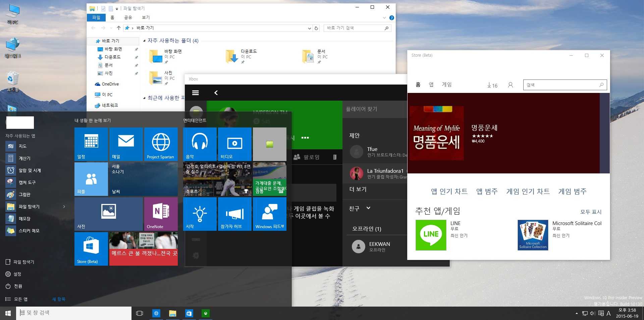This screenshot has height=320, width=644.
Task: Open Store downloads icon showing 16
Action: tap(492, 85)
